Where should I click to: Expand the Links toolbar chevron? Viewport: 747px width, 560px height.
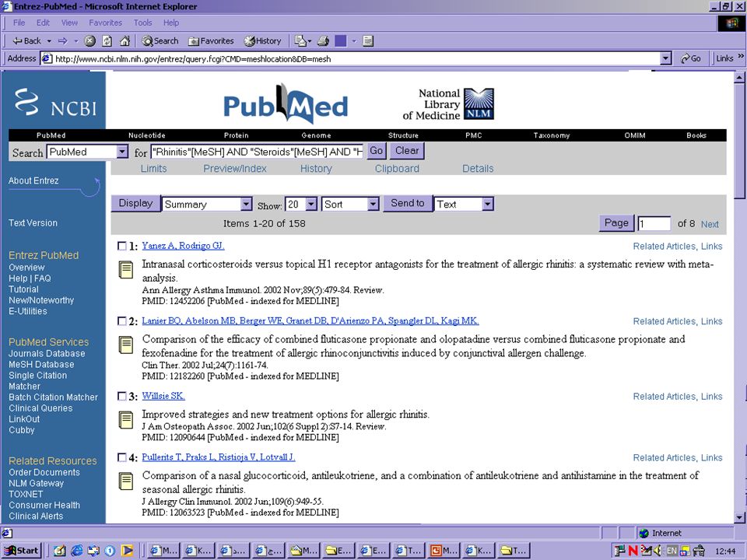[741, 56]
